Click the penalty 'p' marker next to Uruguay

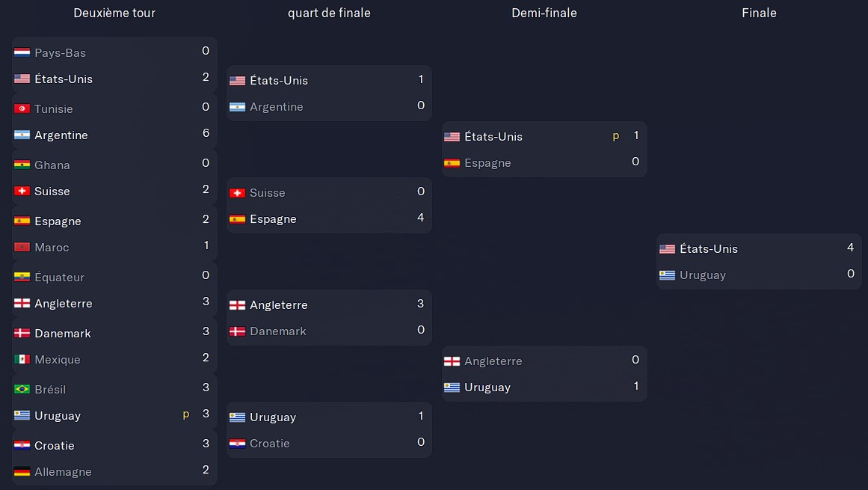tap(186, 414)
